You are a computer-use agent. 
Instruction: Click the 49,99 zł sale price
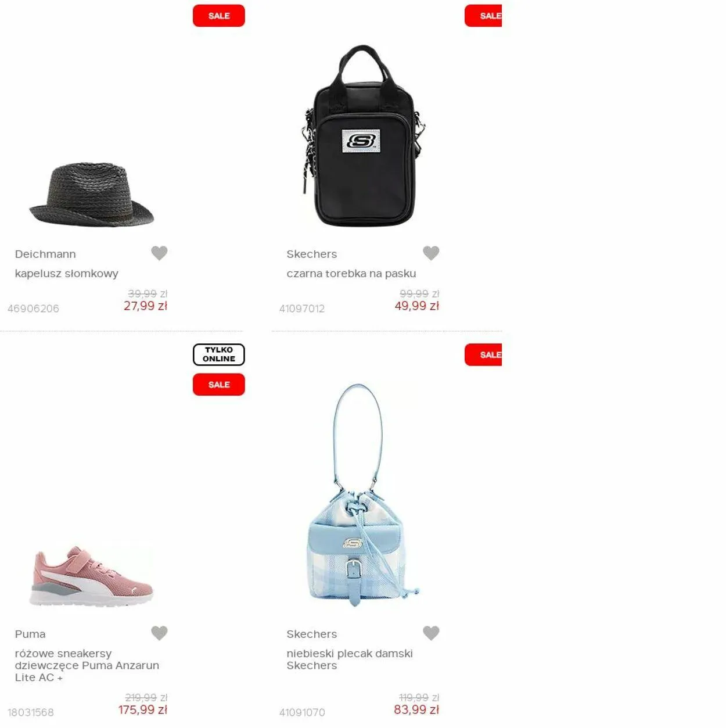click(417, 306)
